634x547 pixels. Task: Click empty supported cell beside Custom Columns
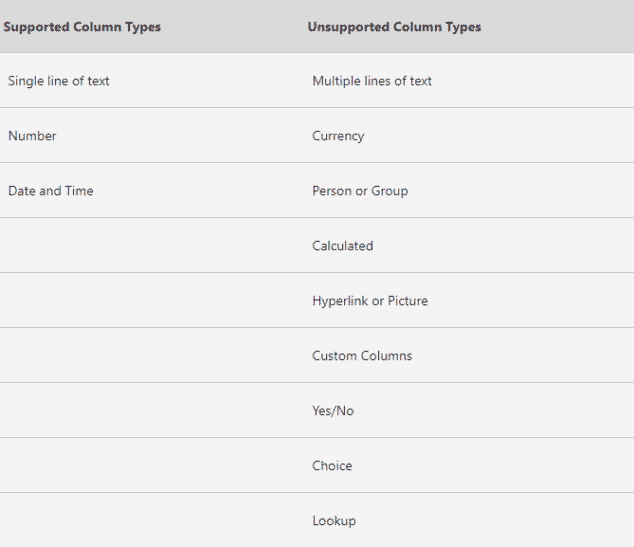pos(152,355)
